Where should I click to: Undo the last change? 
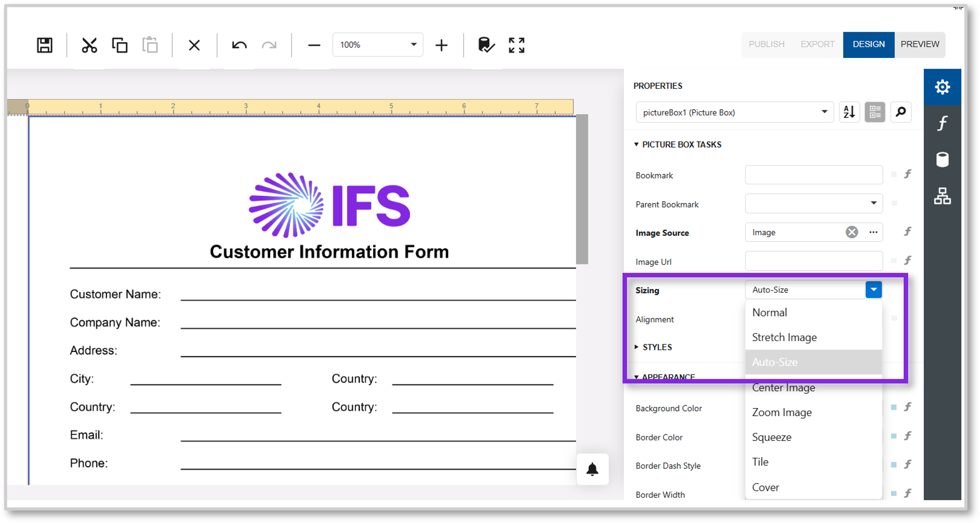coord(239,45)
